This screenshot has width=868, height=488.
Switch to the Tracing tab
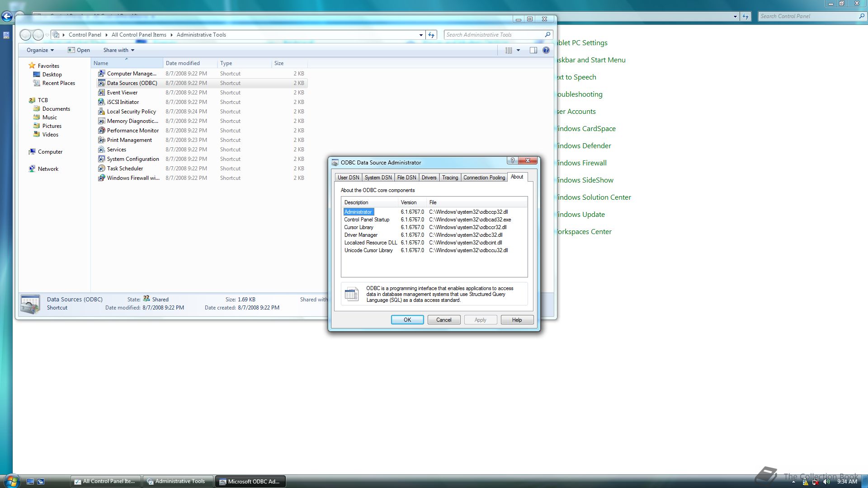450,178
